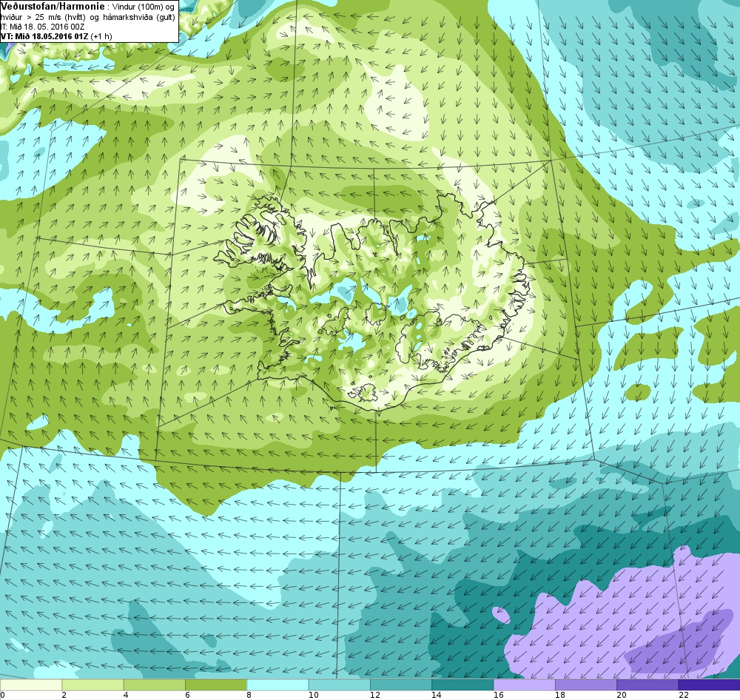This screenshot has height=700, width=740.
Task: Click the 'IT: Mið 18. 05. 2016 00Z' line
Action: tap(43, 27)
